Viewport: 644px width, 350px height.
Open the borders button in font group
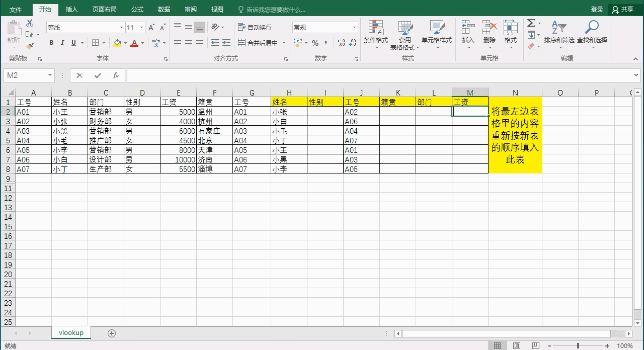(x=96, y=43)
